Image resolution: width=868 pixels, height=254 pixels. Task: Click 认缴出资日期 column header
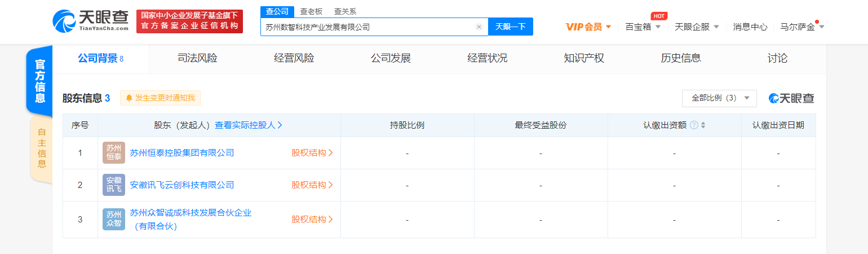point(778,125)
